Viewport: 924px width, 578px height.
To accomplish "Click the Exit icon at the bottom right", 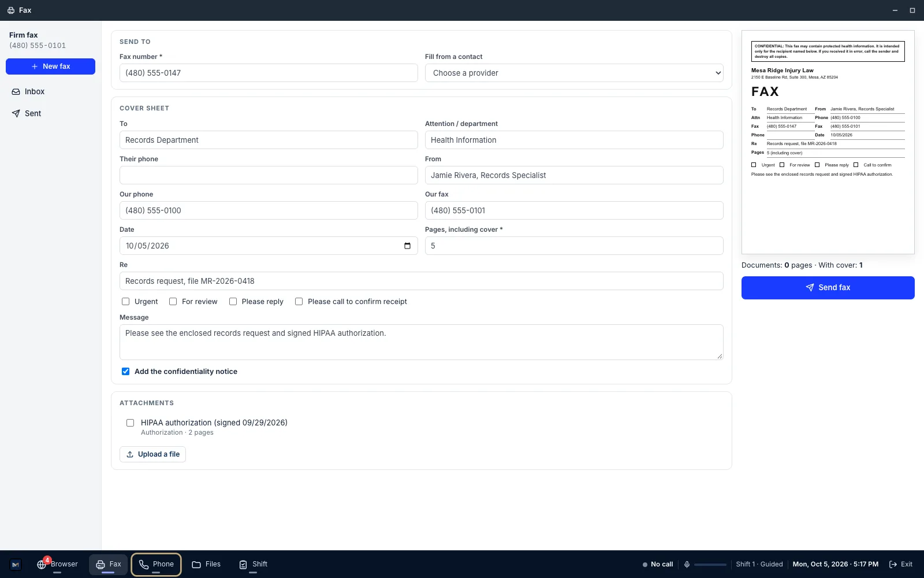I will (893, 565).
